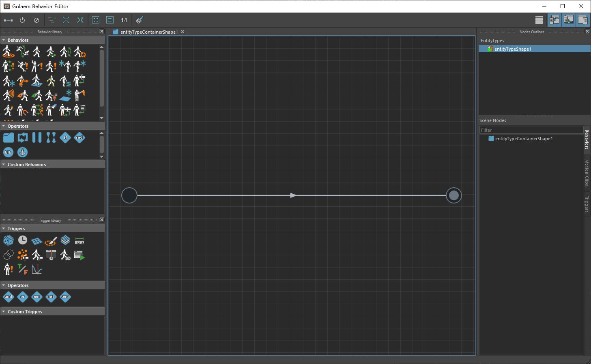Toggle the middle highlighted panel layout button

point(568,20)
